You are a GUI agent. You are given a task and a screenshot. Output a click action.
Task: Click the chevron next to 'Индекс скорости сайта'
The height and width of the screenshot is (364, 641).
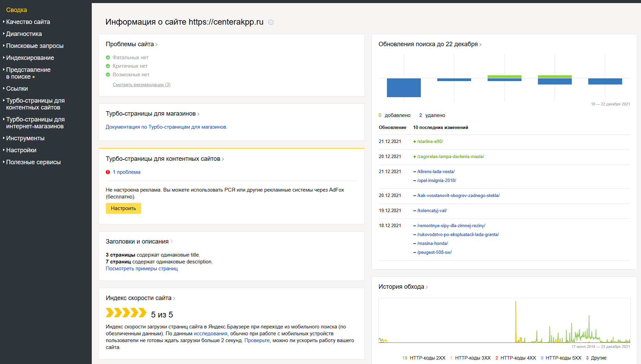pyautogui.click(x=174, y=299)
